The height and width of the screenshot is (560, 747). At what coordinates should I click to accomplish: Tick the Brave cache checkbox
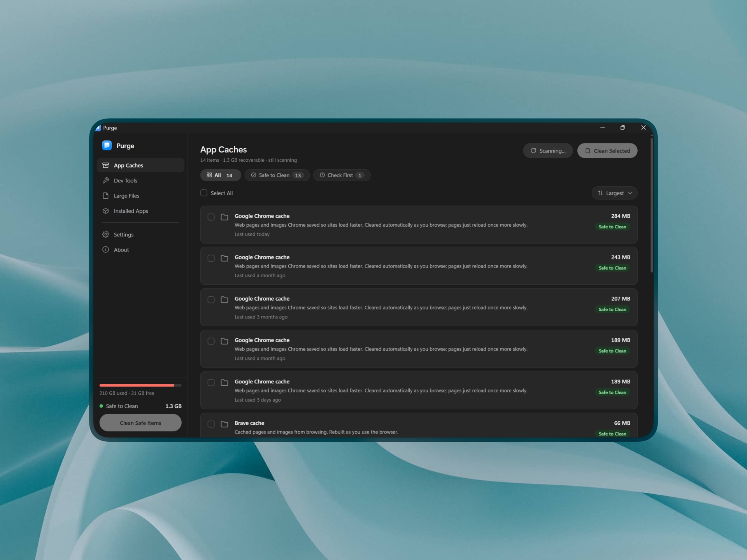211,424
